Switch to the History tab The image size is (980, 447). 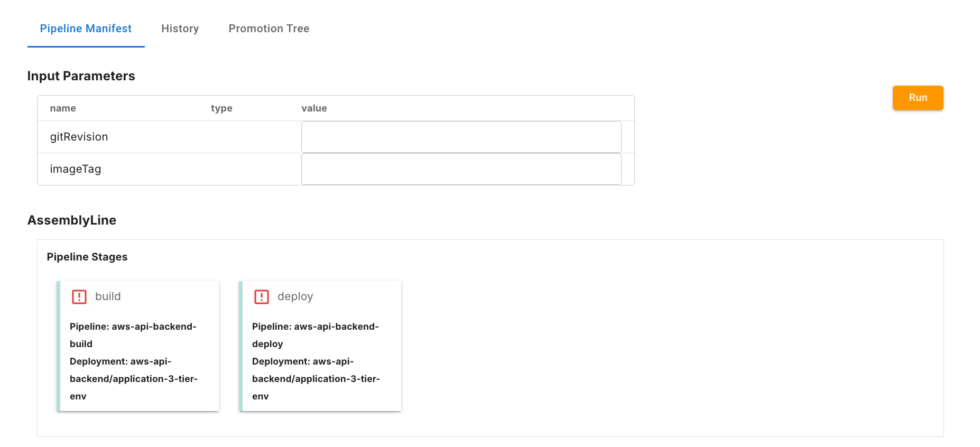180,29
